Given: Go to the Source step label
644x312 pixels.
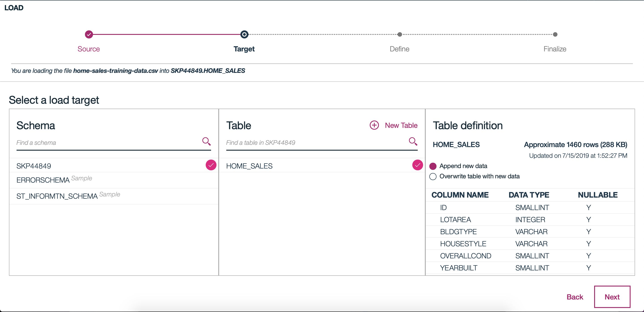Looking at the screenshot, I should pyautogui.click(x=89, y=49).
